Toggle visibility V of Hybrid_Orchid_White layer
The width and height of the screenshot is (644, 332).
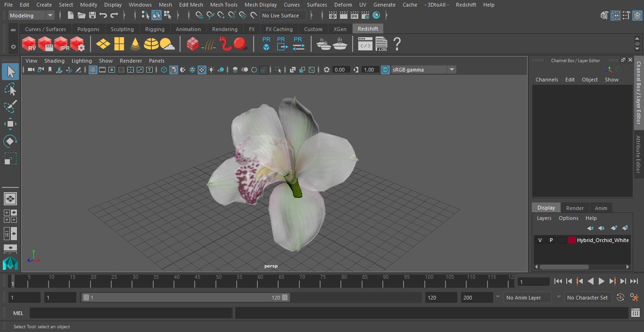pyautogui.click(x=540, y=240)
